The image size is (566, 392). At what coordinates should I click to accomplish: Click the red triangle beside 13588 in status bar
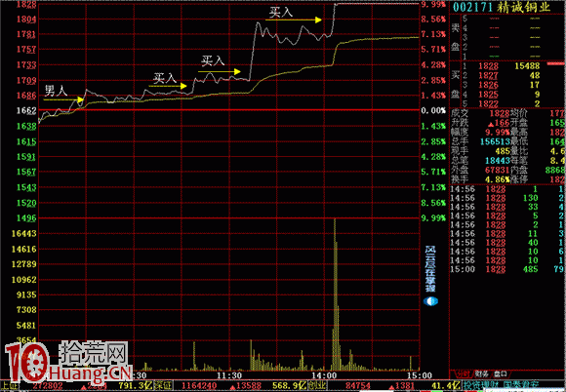(233, 387)
